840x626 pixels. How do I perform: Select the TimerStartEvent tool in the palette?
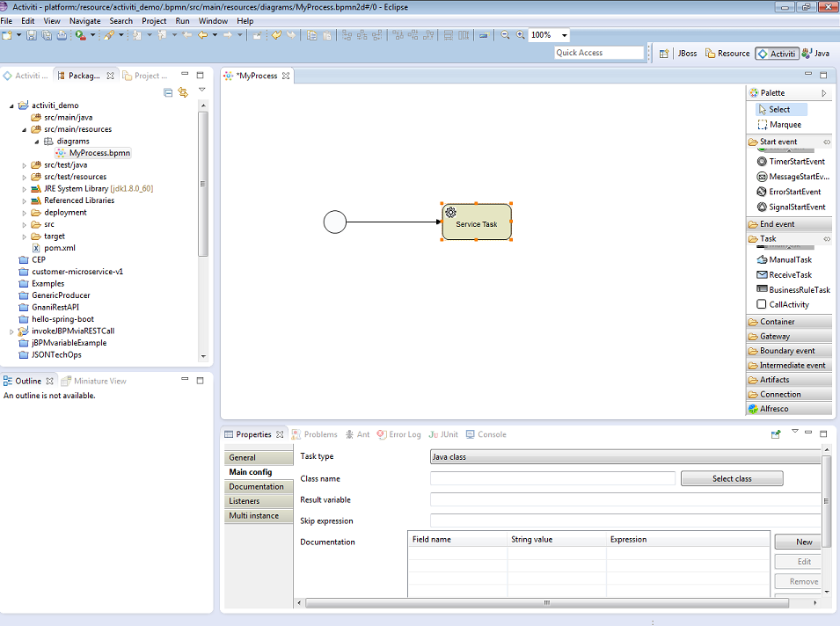[x=789, y=161]
